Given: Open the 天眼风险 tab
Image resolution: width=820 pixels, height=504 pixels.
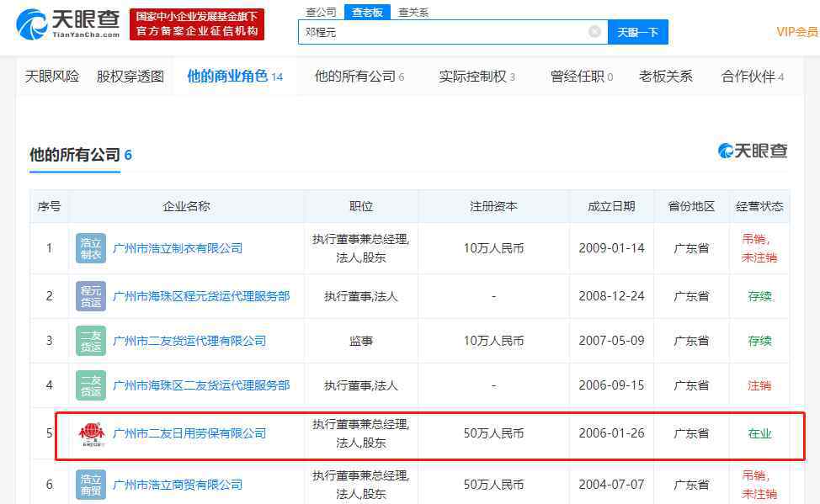Looking at the screenshot, I should pyautogui.click(x=52, y=77).
